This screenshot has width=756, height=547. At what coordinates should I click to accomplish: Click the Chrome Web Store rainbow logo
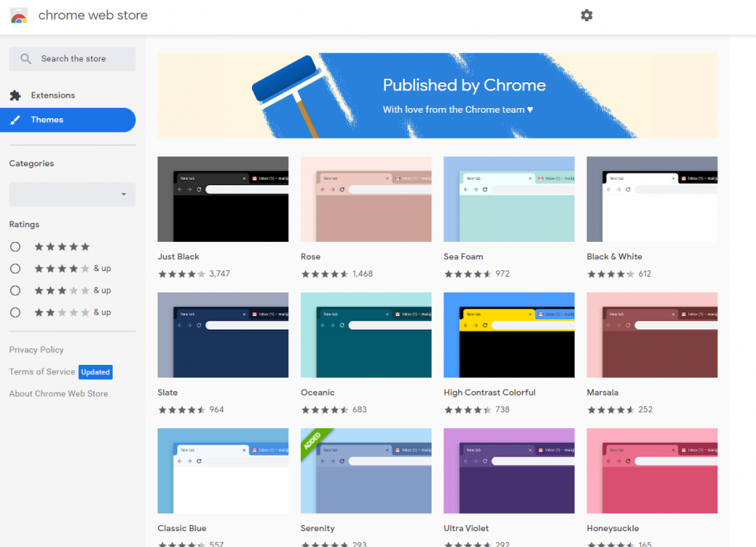(19, 16)
